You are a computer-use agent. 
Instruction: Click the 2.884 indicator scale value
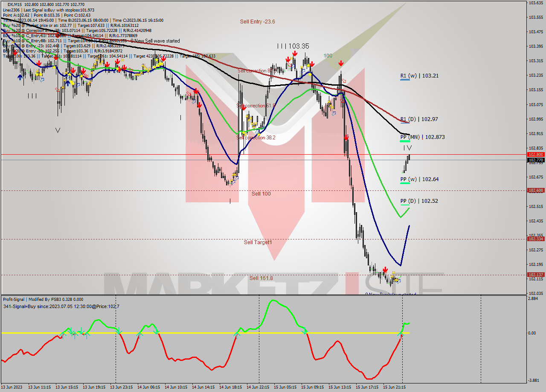pos(533,299)
